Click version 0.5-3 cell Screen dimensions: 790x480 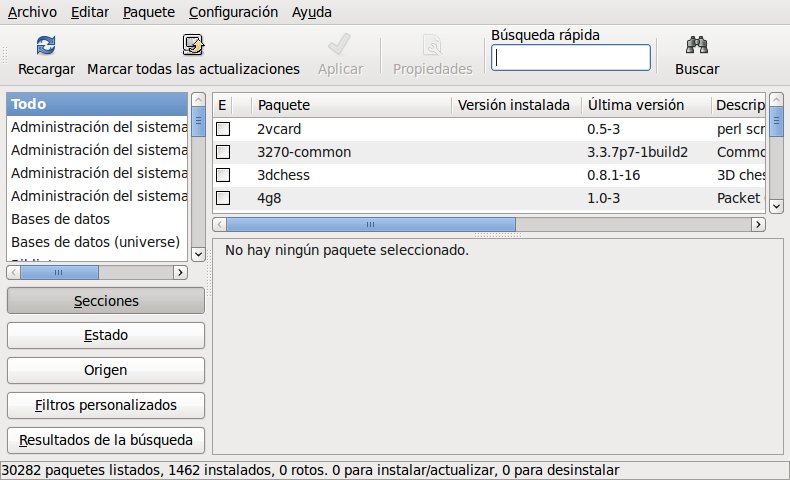603,129
